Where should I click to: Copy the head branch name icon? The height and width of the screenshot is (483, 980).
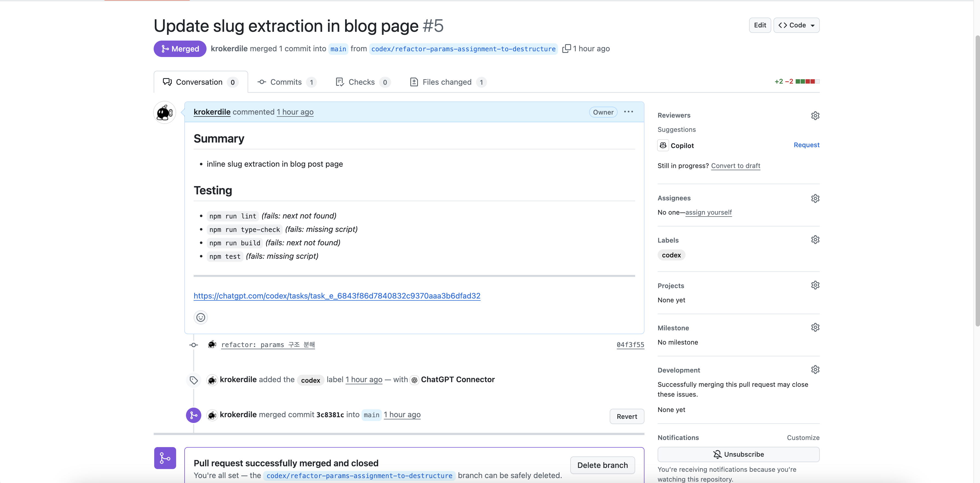tap(566, 48)
